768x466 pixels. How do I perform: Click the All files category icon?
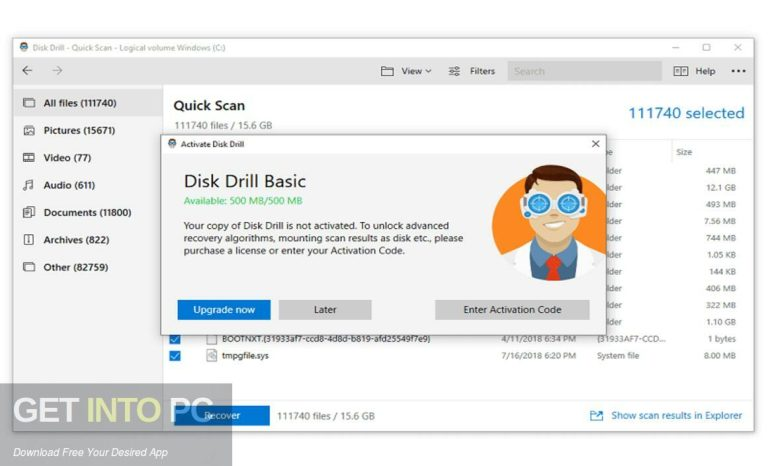click(29, 103)
